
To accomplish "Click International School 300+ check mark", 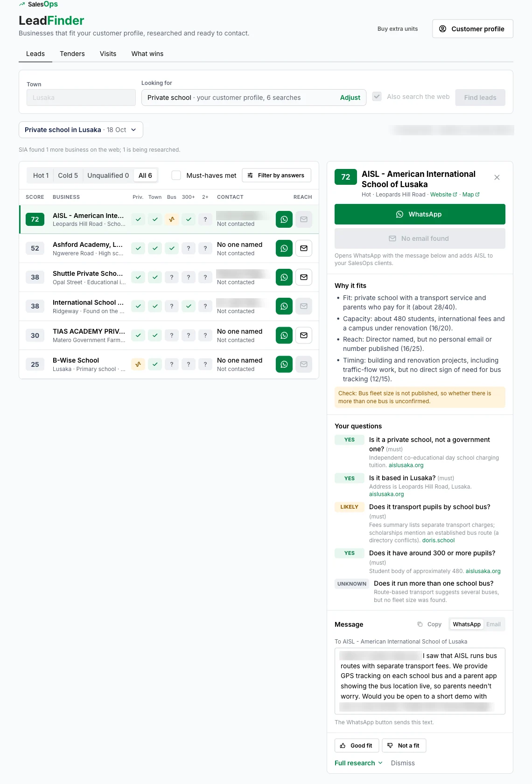I will pos(189,306).
